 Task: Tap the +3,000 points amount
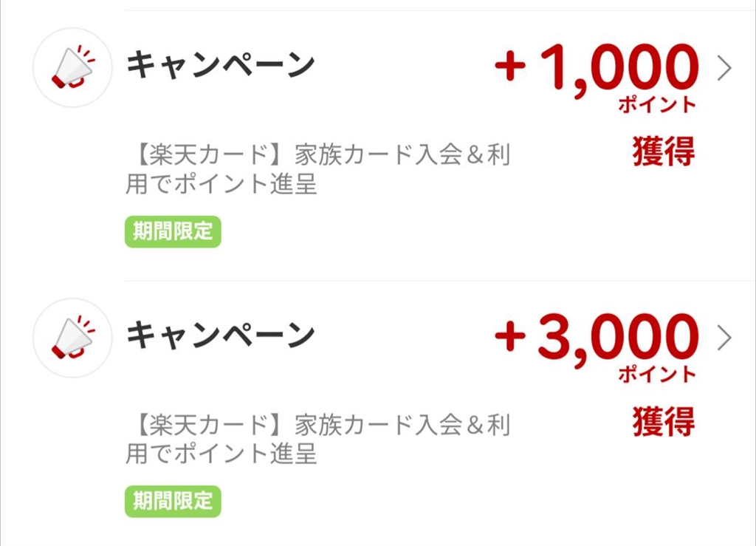coord(597,336)
